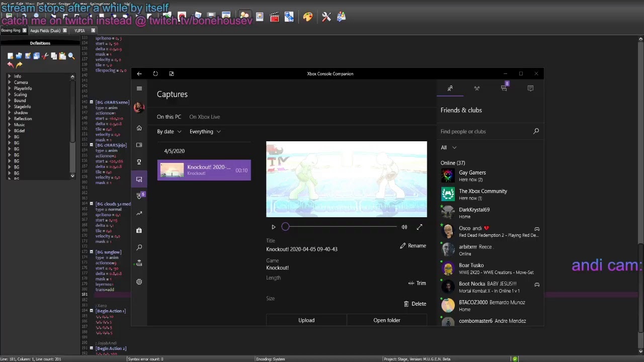The width and height of the screenshot is (644, 362).
Task: Open Xbox Settings gear icon
Action: pos(139,282)
